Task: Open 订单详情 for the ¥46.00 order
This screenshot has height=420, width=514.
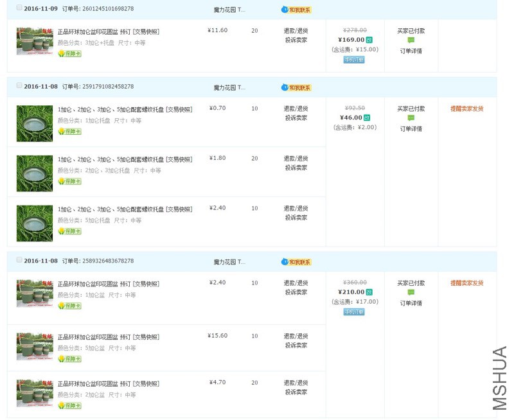Action: pos(411,129)
